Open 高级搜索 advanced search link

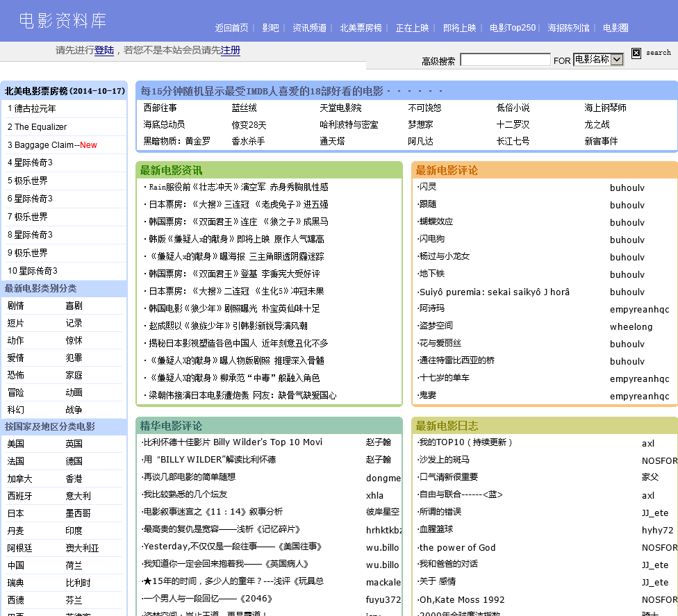click(x=438, y=61)
